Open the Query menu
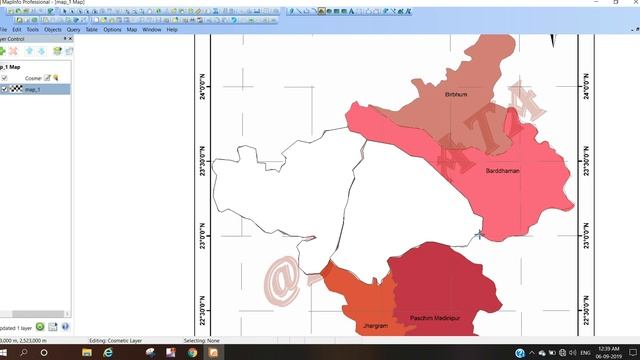Screen dimensions: 640x360 (73, 30)
